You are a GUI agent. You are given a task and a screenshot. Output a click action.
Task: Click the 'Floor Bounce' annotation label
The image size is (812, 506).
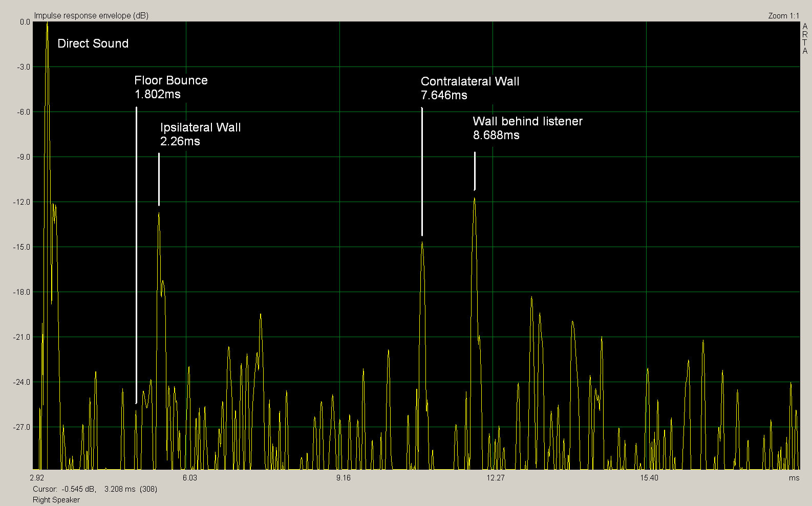(x=171, y=80)
